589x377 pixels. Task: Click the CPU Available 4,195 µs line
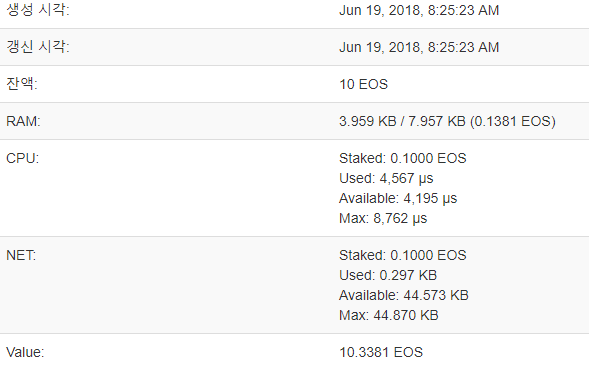(x=398, y=198)
